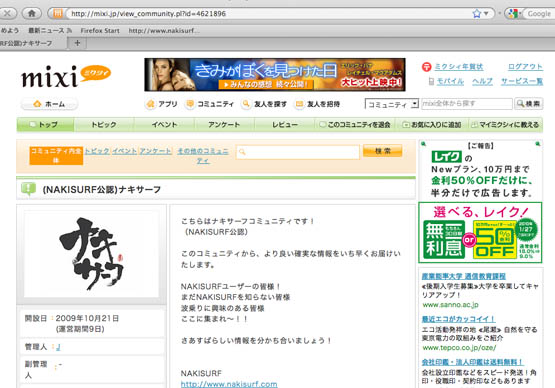Open 最近エコがカッコイイ ad link
Viewport: 555px width, 388px height.
click(458, 319)
